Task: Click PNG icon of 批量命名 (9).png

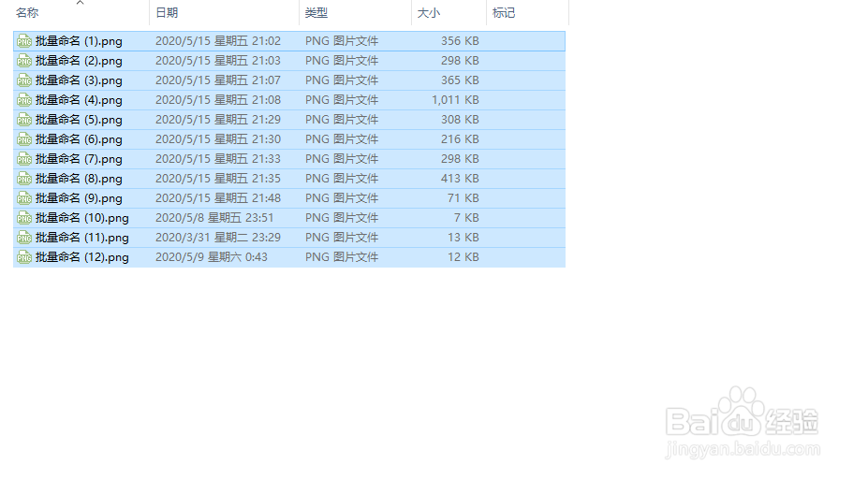Action: [x=23, y=198]
